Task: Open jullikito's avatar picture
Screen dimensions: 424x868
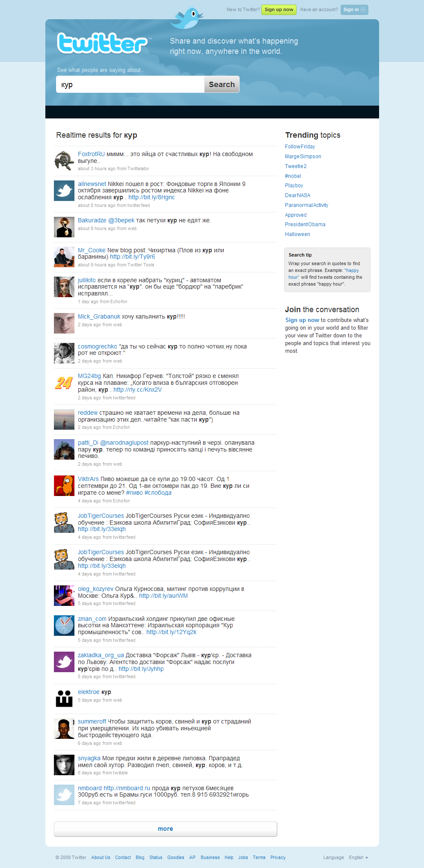Action: pos(64,287)
